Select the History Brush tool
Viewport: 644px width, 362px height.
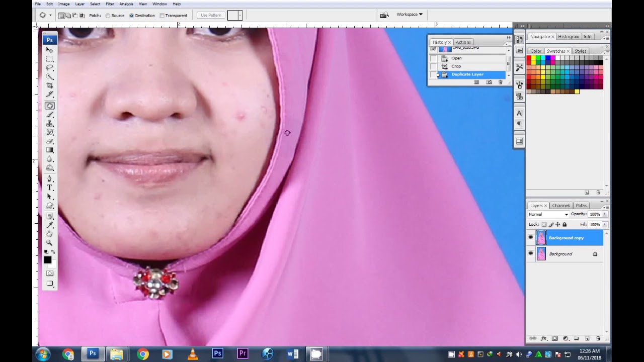(49, 132)
